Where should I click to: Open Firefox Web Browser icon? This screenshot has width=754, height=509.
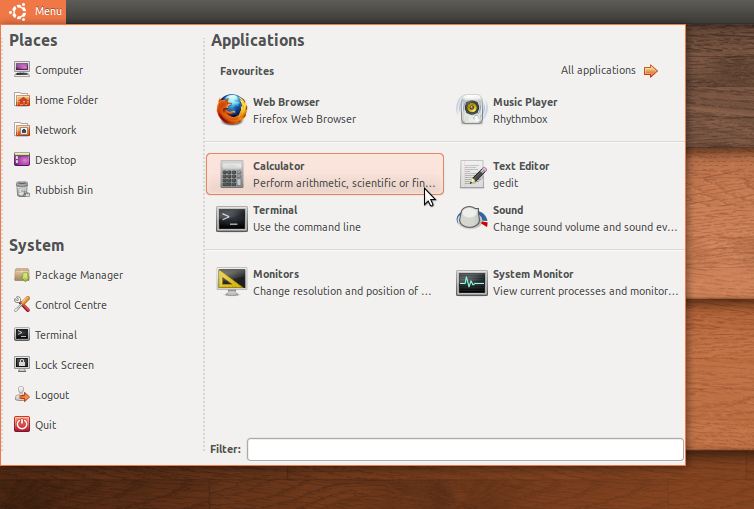point(232,110)
